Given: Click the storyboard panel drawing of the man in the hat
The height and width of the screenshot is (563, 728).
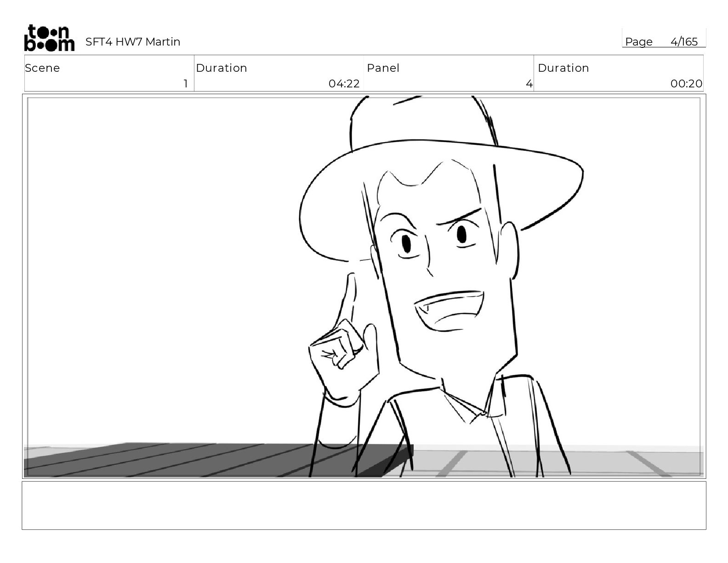Looking at the screenshot, I should tap(364, 287).
